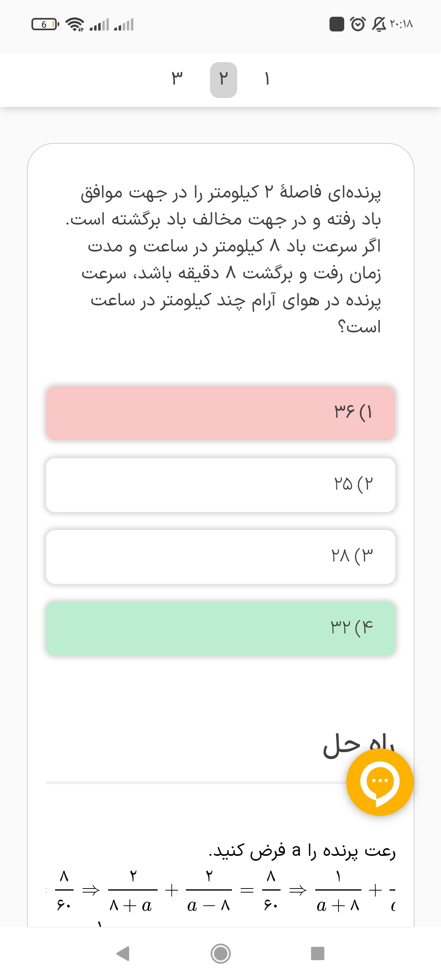Tap the clock time in status bar
Screen dimensions: 441x980
(401, 24)
